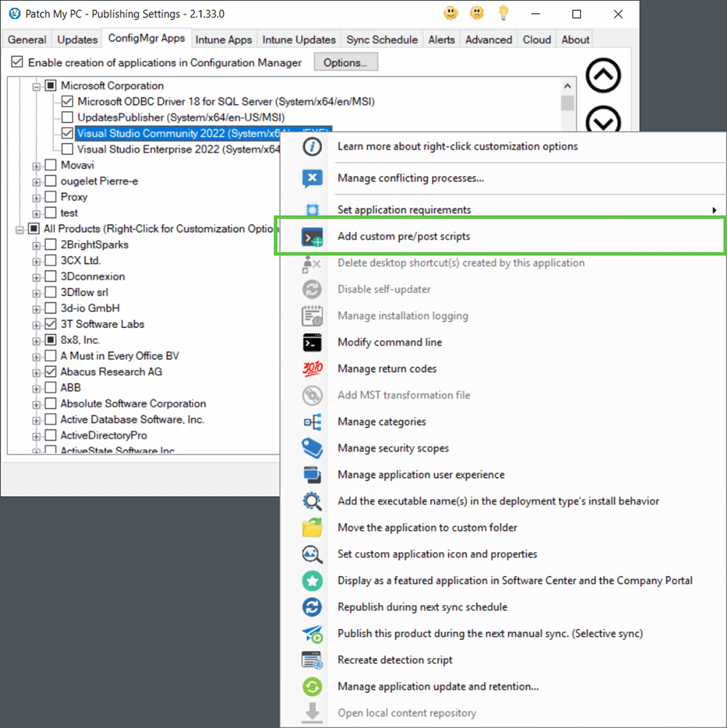The height and width of the screenshot is (728, 727).
Task: Click the custom application icon image magnifier
Action: pyautogui.click(x=312, y=554)
